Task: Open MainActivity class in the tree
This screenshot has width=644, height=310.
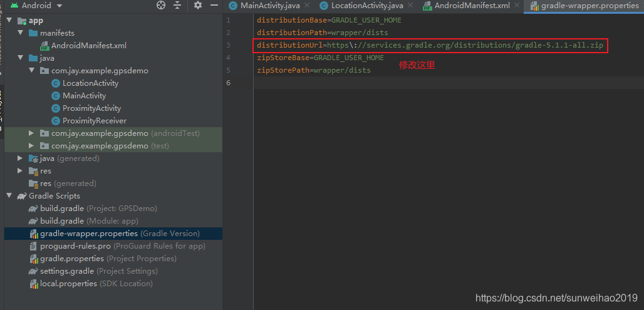Action: pos(84,96)
